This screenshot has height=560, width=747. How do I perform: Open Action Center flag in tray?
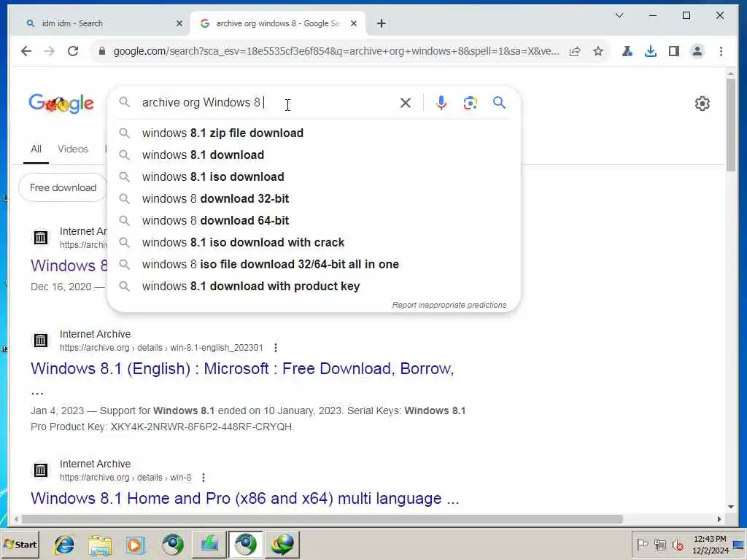click(642, 544)
